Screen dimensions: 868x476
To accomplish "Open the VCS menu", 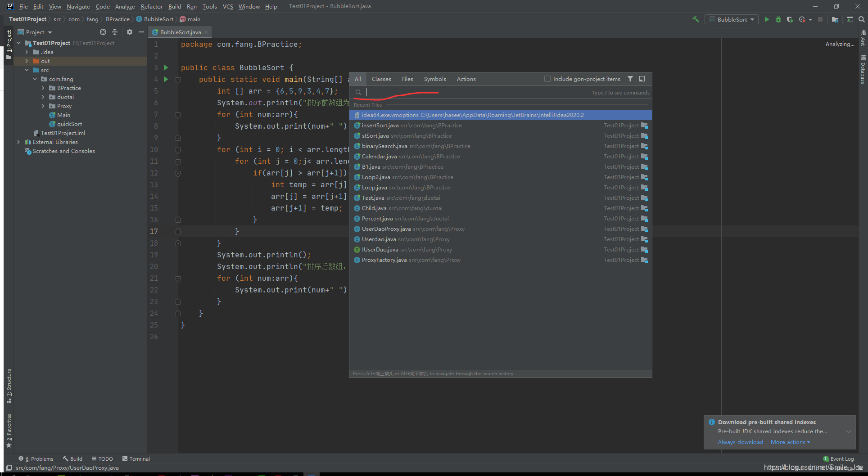I will coord(228,6).
